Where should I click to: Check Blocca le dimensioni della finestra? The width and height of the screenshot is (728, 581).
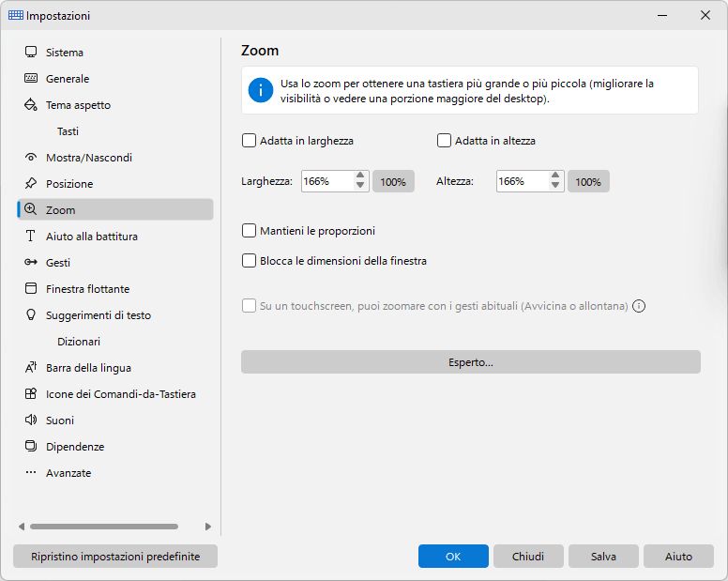click(x=249, y=261)
